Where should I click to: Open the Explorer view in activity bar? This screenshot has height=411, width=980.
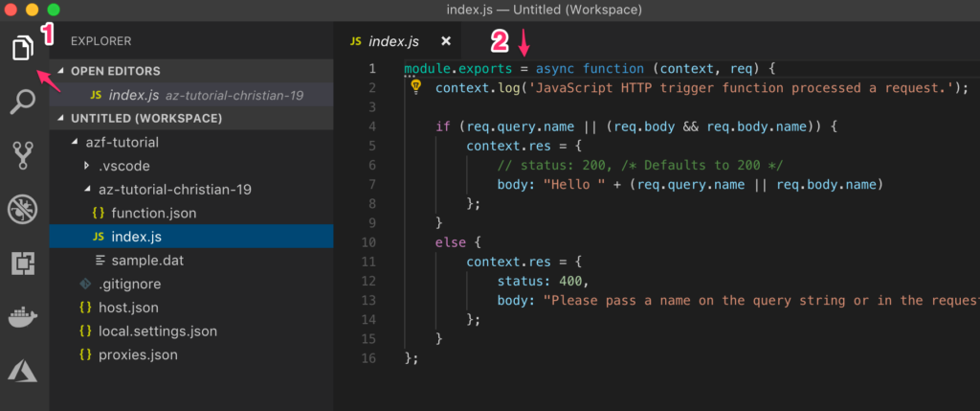pyautogui.click(x=24, y=47)
